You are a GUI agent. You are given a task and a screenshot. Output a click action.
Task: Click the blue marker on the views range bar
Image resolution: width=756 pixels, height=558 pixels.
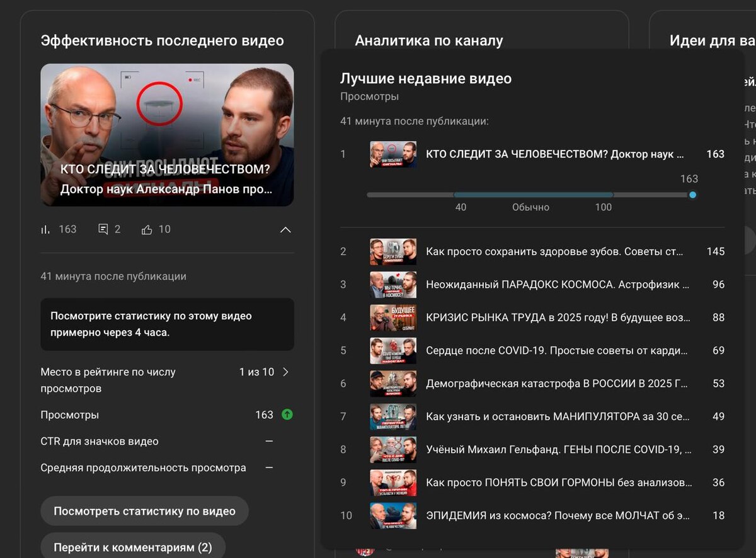coord(693,195)
